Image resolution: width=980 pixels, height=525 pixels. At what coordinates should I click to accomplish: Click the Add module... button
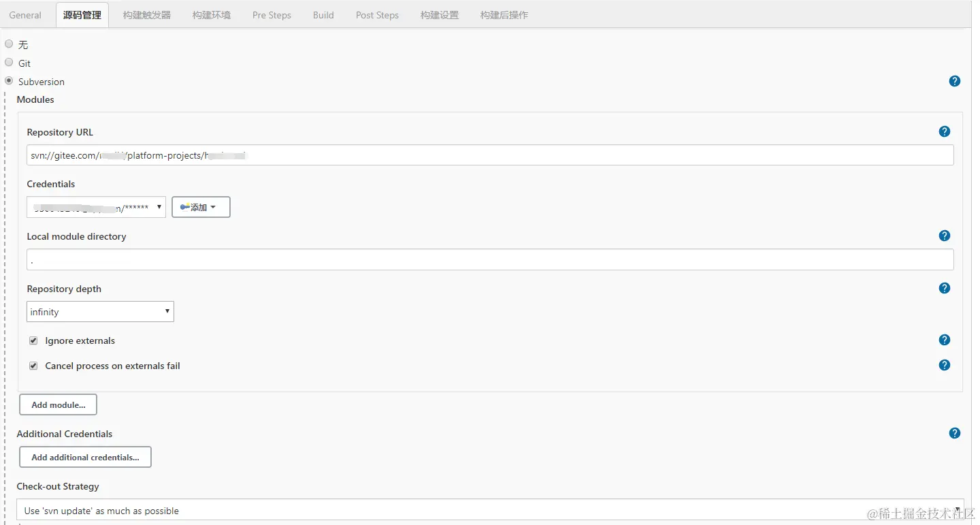[58, 404]
